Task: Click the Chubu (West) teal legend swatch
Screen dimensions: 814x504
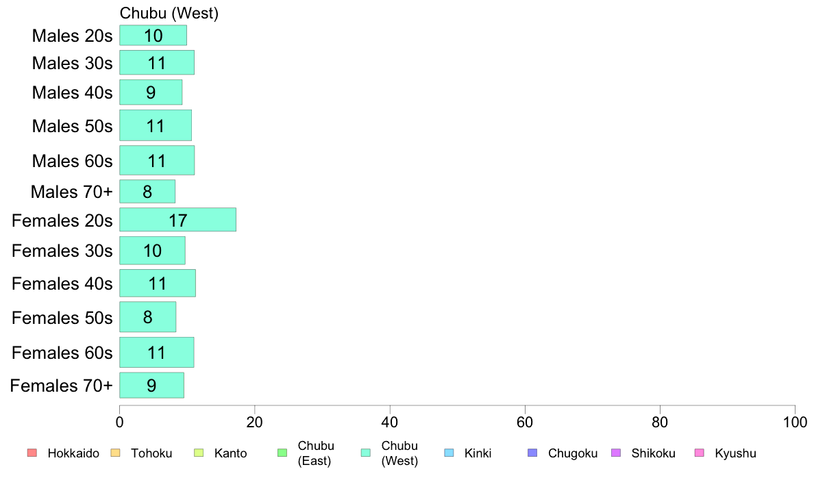Action: point(366,453)
